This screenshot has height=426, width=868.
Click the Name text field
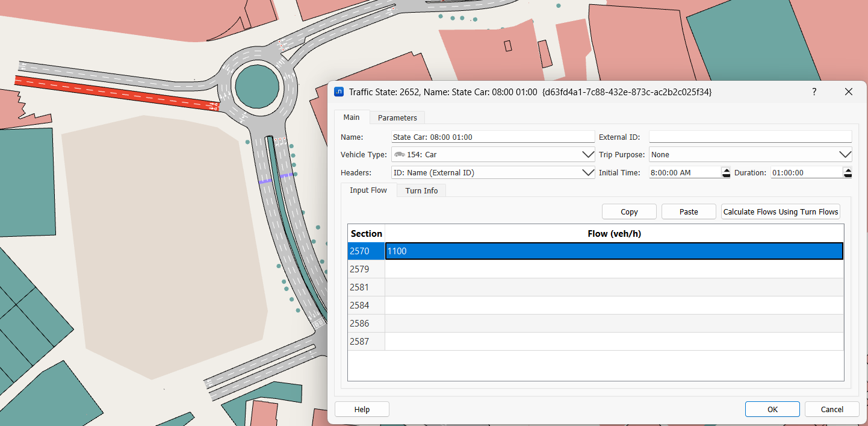(x=492, y=137)
